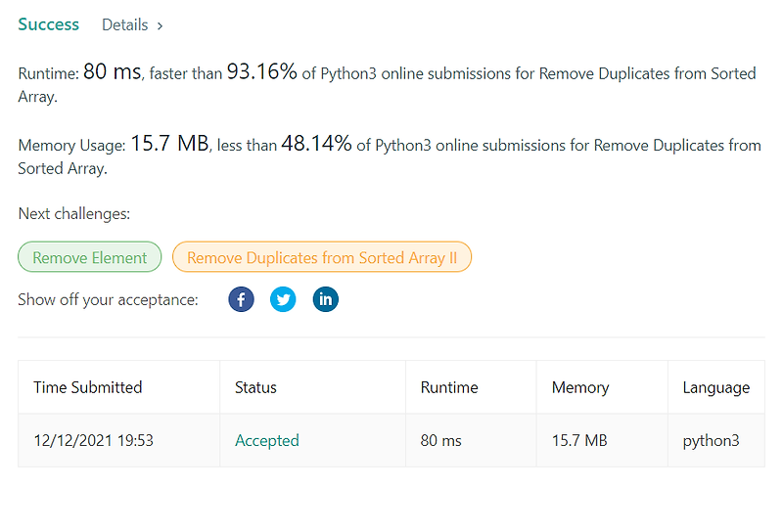
Task: Click the 48.14% memory percentile text
Action: (x=316, y=144)
